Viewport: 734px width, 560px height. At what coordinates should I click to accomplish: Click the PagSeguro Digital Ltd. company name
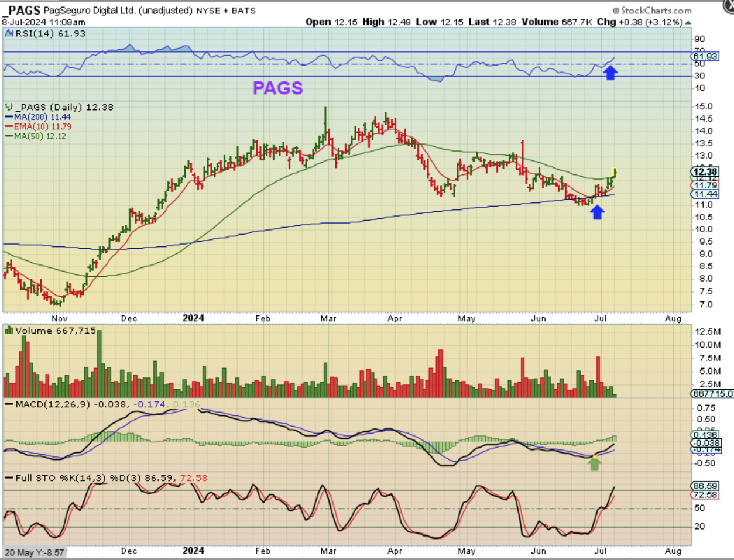coord(89,11)
